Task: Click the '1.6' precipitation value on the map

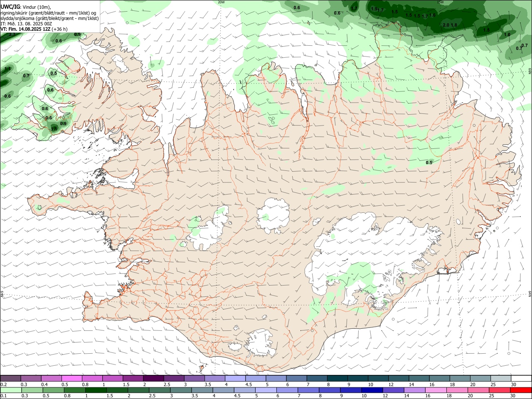Action: click(432, 15)
